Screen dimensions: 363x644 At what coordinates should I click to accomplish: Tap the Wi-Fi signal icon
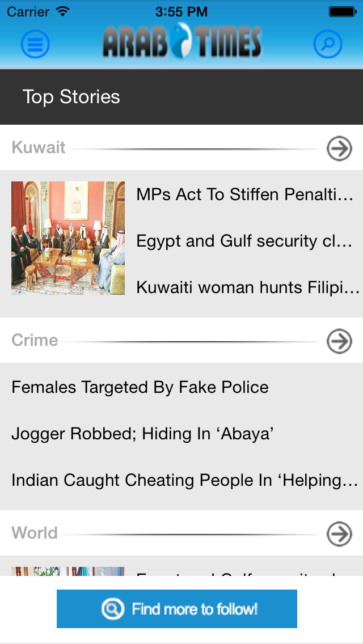[x=63, y=11]
